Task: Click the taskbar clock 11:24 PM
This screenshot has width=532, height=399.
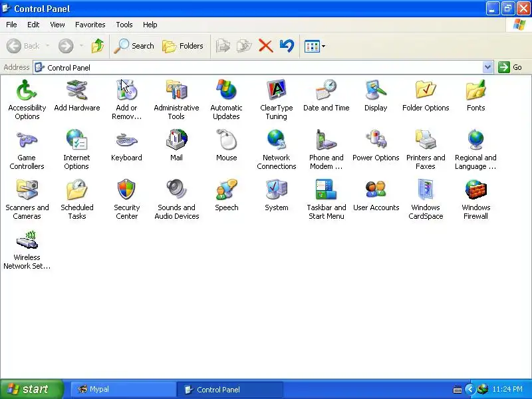Action: [x=507, y=389]
